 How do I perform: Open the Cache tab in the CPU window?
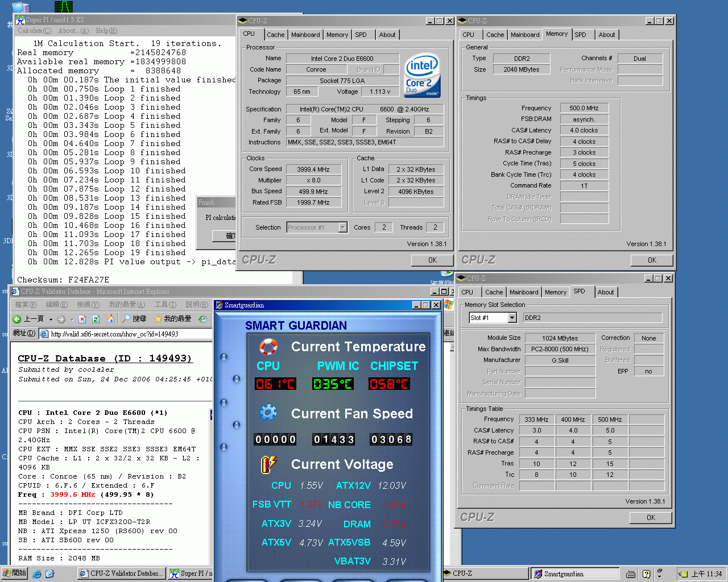(x=275, y=35)
